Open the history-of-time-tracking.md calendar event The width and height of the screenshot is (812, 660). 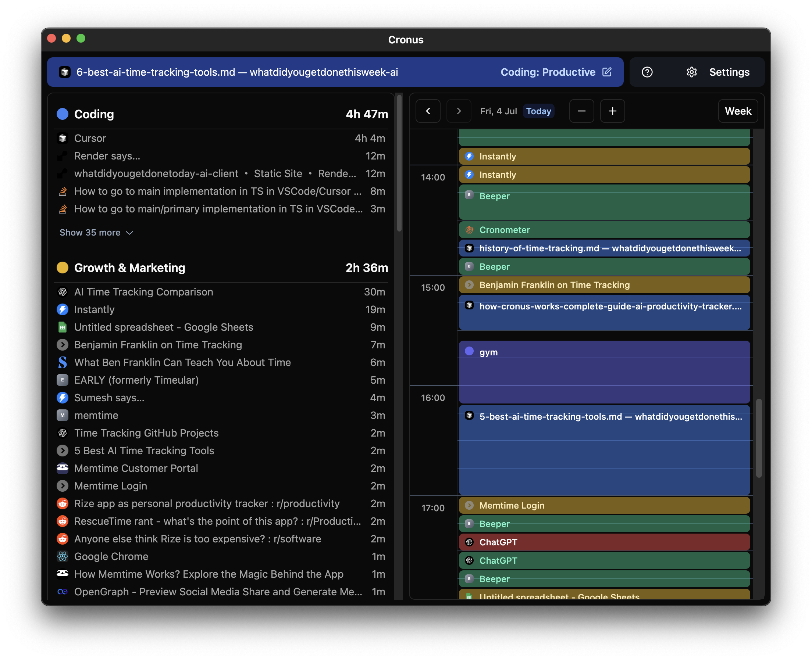[x=604, y=248]
